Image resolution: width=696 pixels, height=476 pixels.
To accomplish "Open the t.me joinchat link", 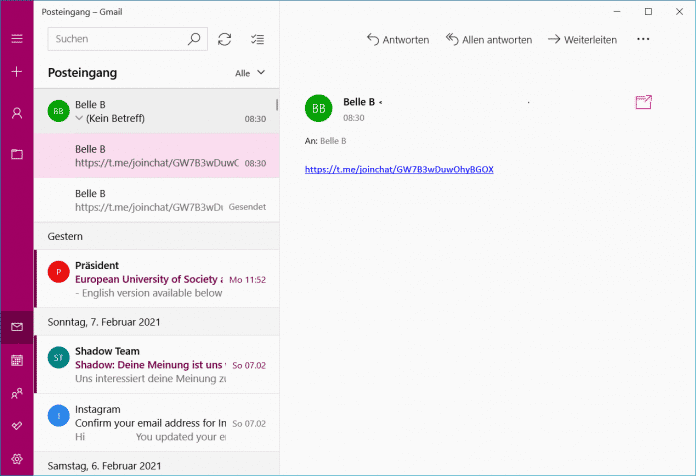I will tap(399, 169).
